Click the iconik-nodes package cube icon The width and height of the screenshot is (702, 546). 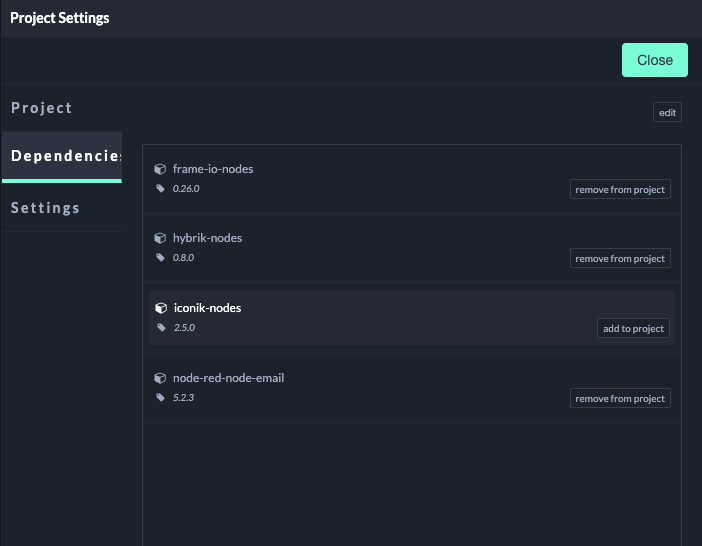click(161, 308)
